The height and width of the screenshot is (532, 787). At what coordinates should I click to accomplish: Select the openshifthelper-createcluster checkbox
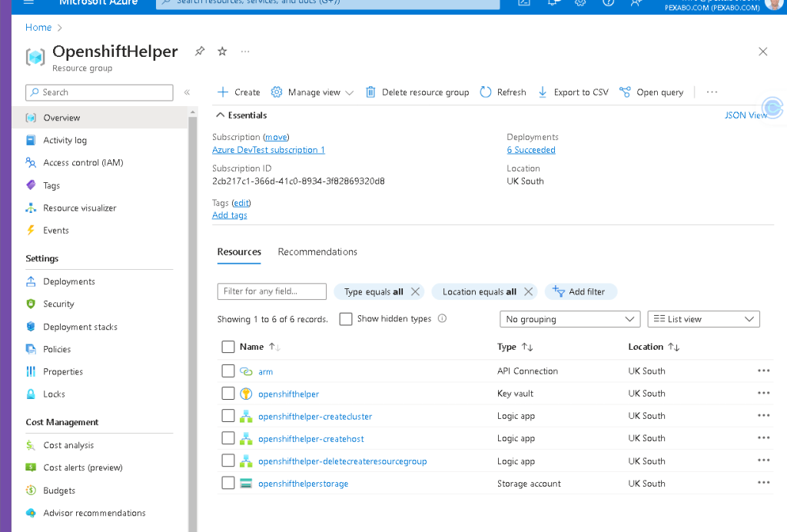227,416
